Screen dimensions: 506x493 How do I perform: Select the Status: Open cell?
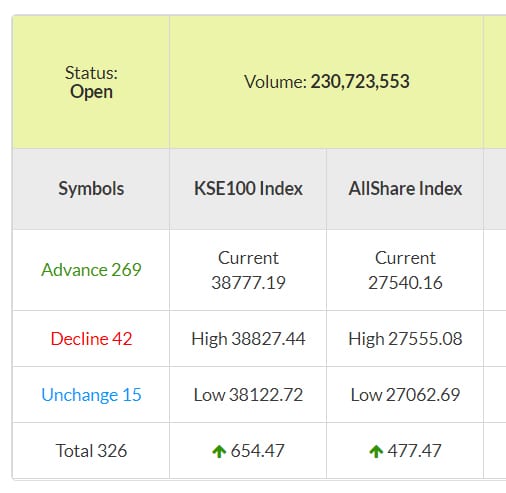pos(91,82)
